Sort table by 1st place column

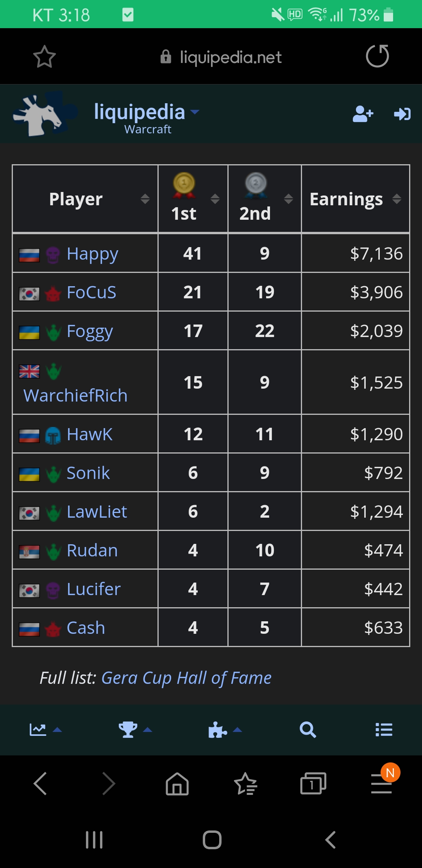tap(215, 199)
